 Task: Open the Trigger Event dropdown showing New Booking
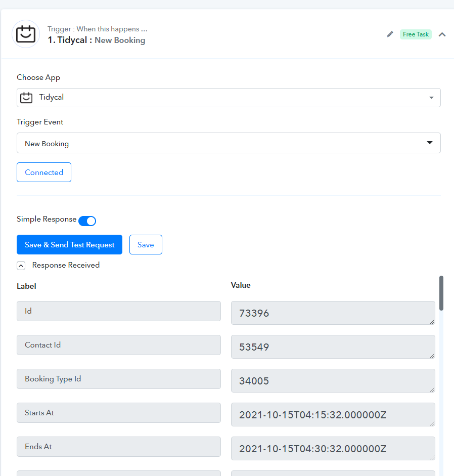click(229, 143)
